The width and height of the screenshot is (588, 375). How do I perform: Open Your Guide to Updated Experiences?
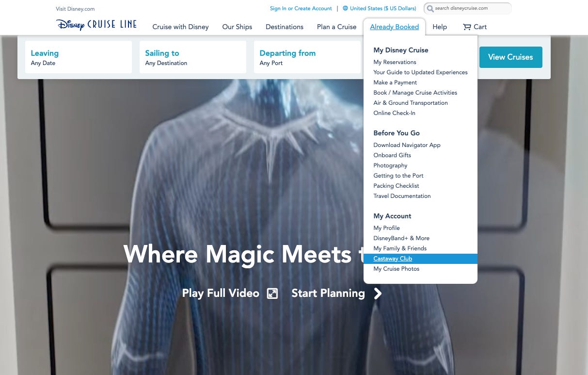[420, 72]
